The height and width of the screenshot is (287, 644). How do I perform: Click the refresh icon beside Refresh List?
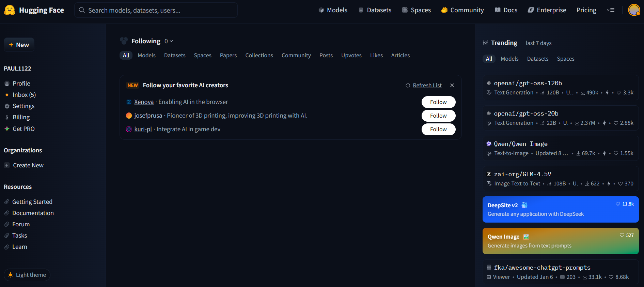(x=408, y=86)
